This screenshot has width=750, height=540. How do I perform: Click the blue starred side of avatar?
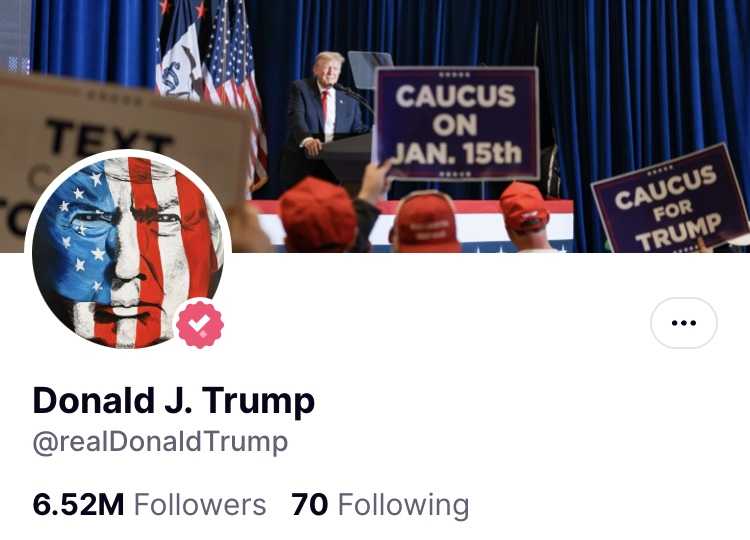pos(79,244)
